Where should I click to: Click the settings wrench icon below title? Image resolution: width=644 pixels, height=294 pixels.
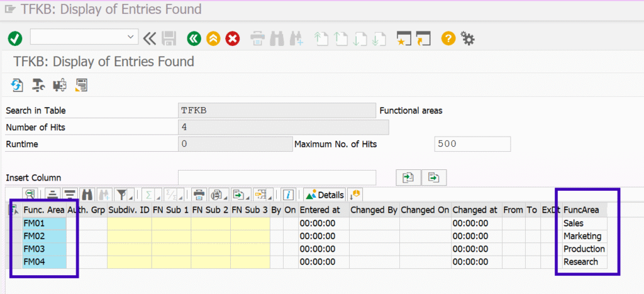coord(38,85)
